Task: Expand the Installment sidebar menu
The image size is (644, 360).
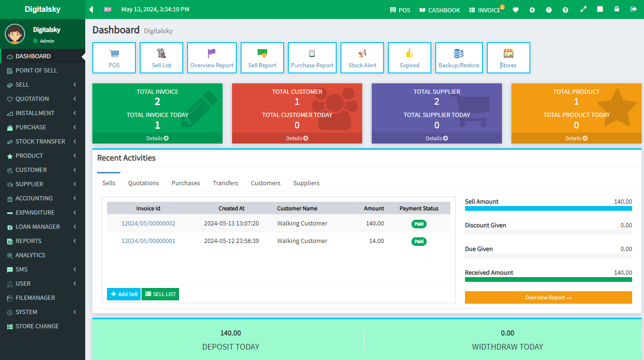Action: tap(43, 113)
